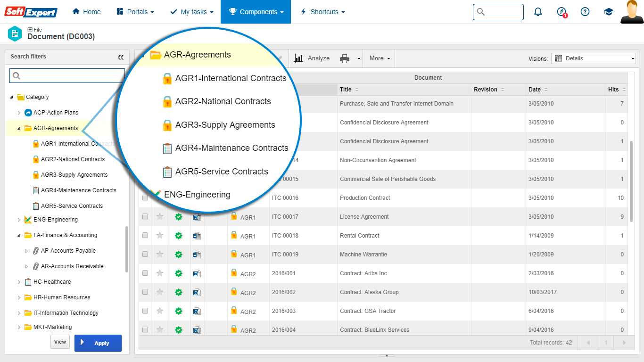The width and height of the screenshot is (644, 362).
Task: Select checkbox for Contract: Ariba Inc row
Action: [x=145, y=273]
